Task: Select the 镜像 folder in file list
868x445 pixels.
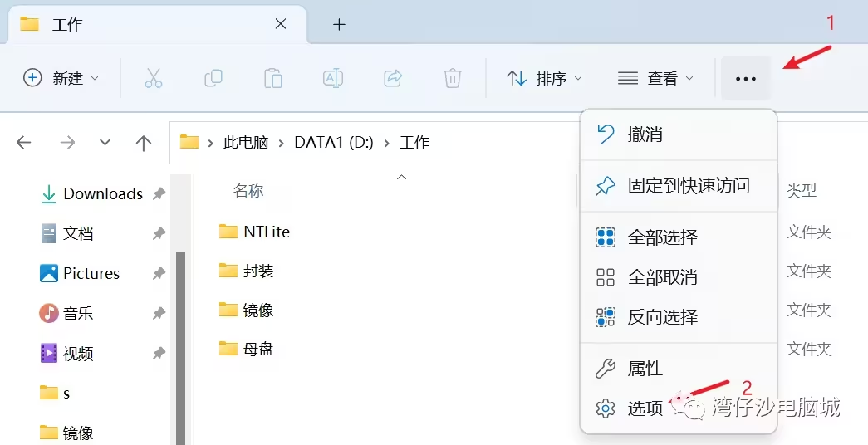Action: (247, 310)
